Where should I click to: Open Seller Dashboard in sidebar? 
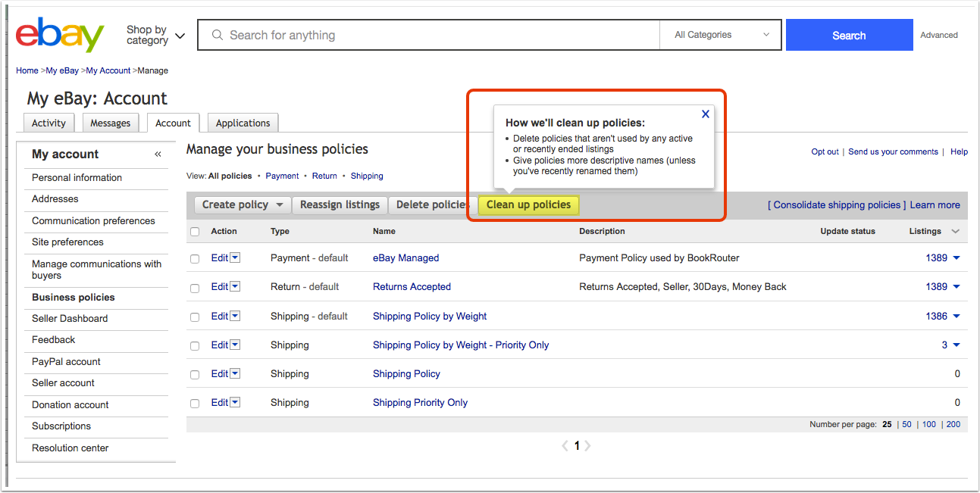(x=70, y=318)
